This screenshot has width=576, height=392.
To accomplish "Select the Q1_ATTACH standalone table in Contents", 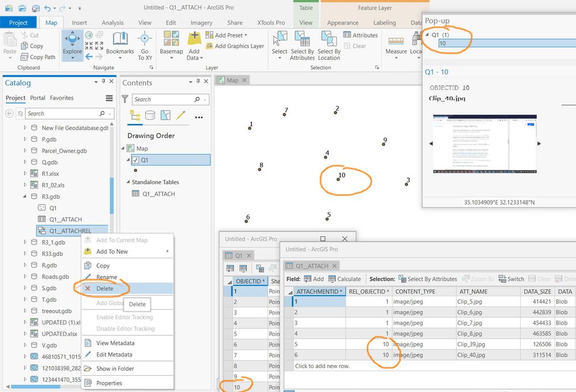I will [159, 194].
